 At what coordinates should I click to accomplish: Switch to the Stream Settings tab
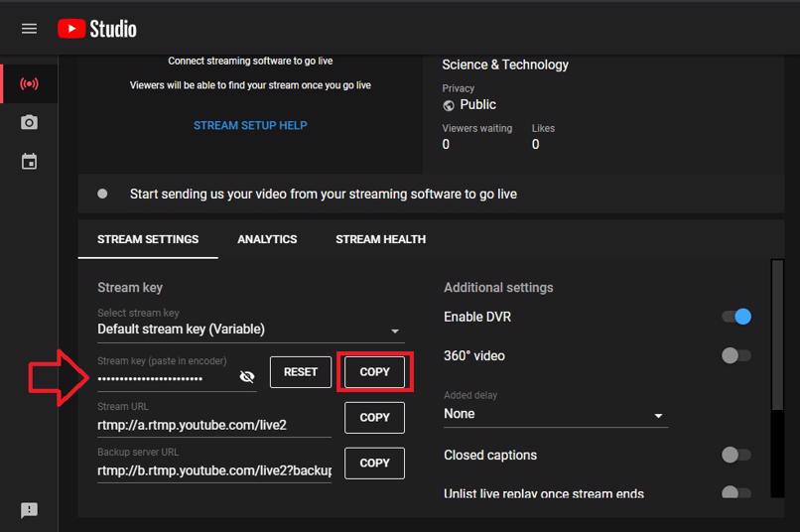click(148, 239)
